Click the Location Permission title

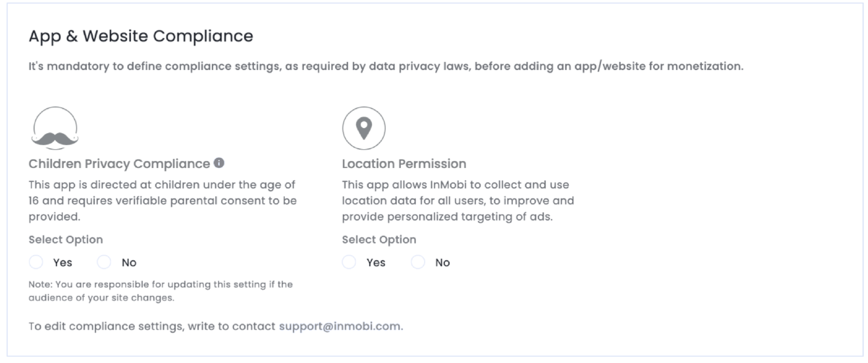pos(404,164)
